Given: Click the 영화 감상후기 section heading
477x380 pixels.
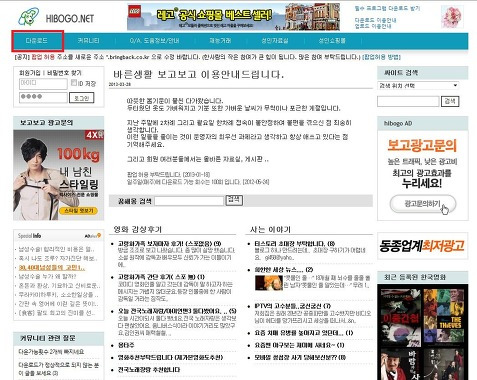Looking at the screenshot, I should pyautogui.click(x=137, y=229).
